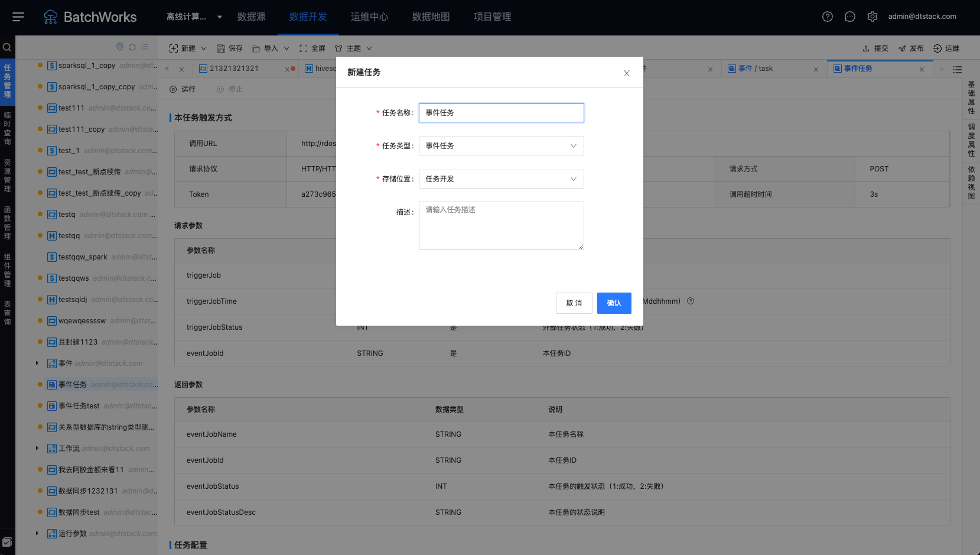Click the BatchWorks logo icon
The image size is (980, 555).
(51, 17)
